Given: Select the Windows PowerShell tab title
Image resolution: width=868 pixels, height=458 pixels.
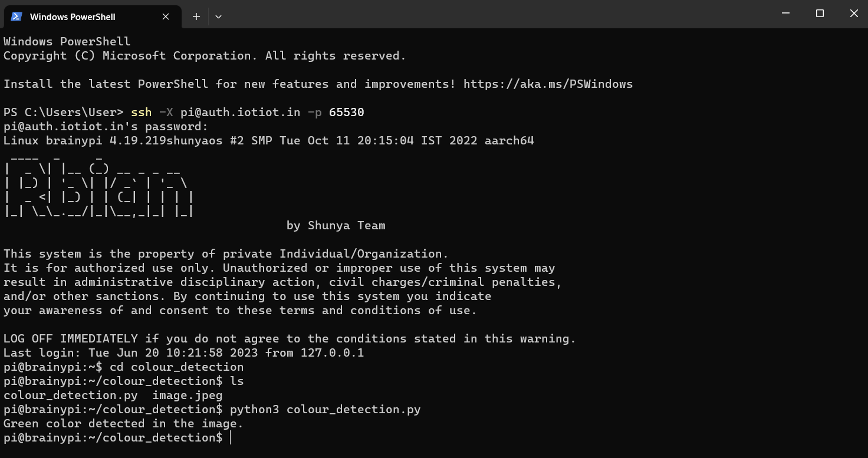Looking at the screenshot, I should [73, 17].
